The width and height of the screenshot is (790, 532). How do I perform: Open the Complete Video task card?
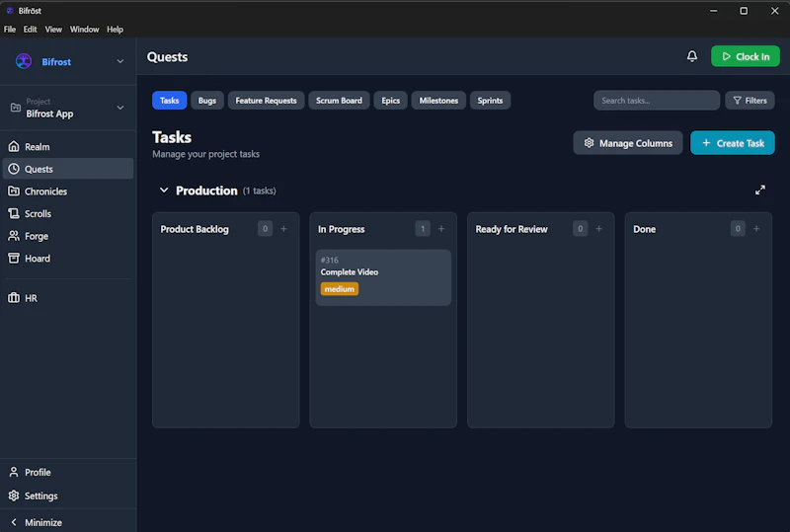(383, 277)
